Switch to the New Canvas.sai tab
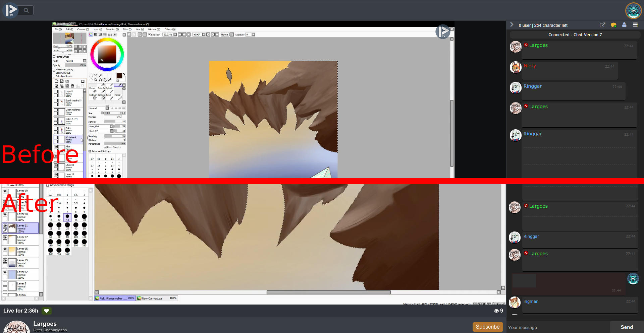 (157, 298)
